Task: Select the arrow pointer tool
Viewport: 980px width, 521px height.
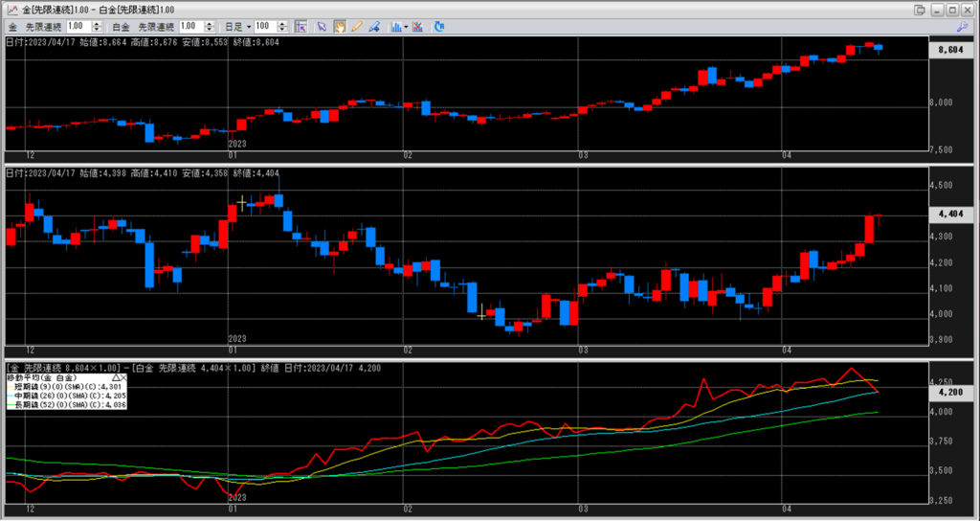Action: (322, 27)
